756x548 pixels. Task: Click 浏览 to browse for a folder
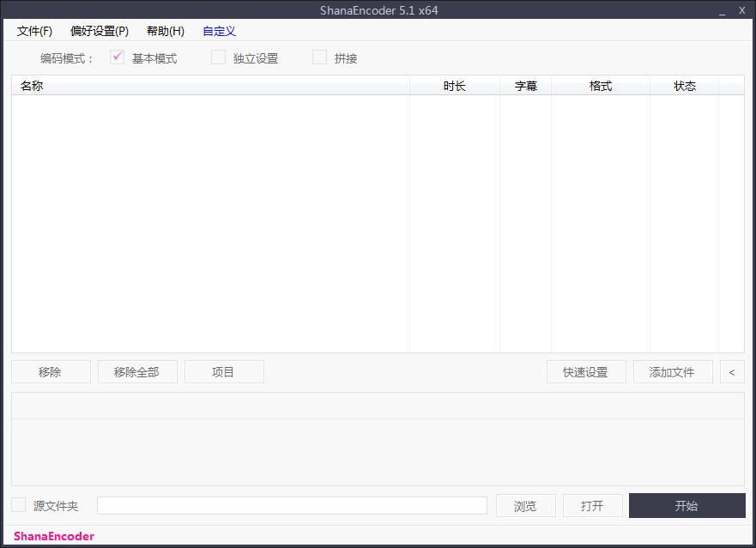[525, 506]
